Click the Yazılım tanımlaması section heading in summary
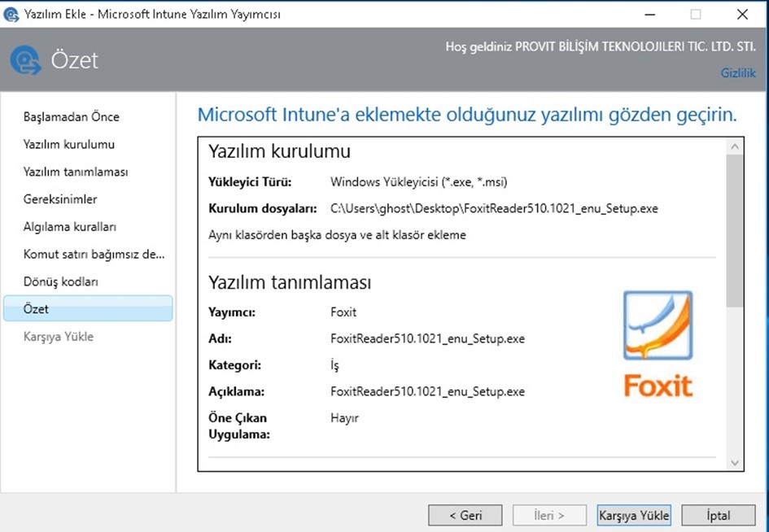Image resolution: width=769 pixels, height=532 pixels. (290, 282)
